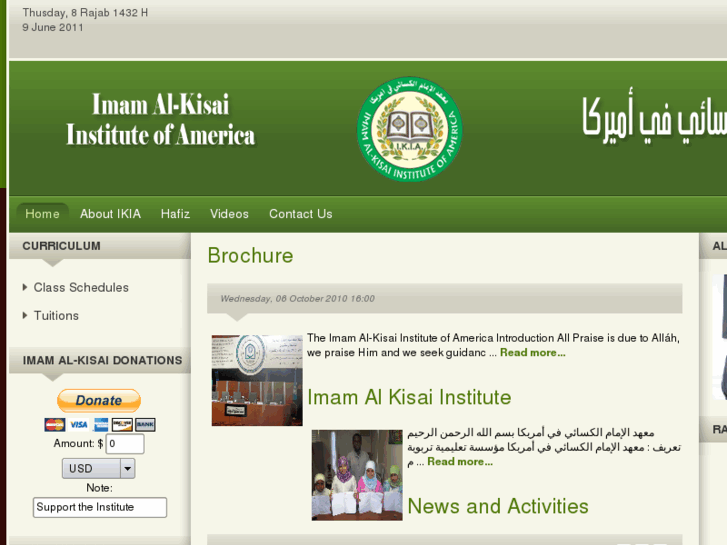Expand the arrow beside Class Schedules
The height and width of the screenshot is (545, 727).
click(25, 288)
